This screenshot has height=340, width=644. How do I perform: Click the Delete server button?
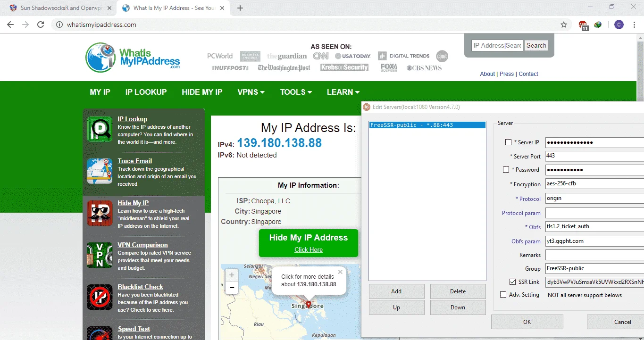(458, 291)
